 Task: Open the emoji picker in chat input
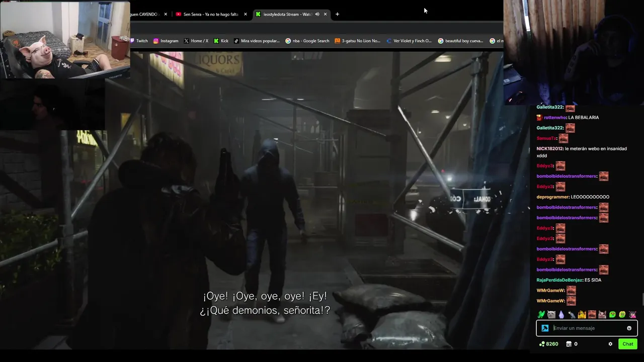click(629, 328)
